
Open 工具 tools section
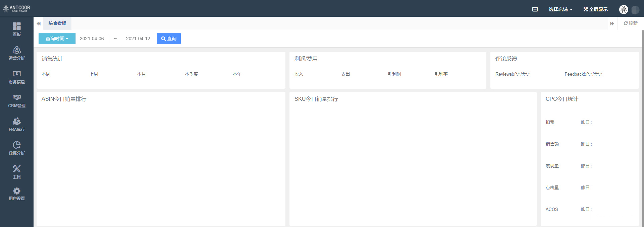pyautogui.click(x=17, y=172)
